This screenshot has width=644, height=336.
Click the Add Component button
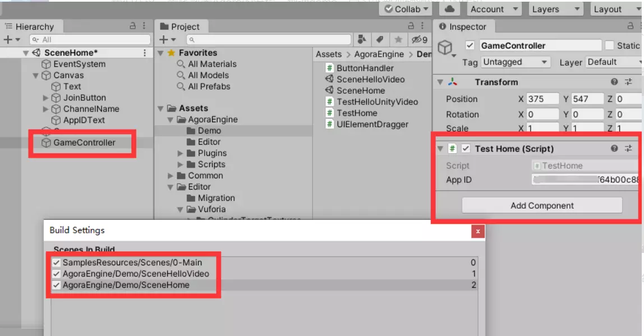point(542,205)
